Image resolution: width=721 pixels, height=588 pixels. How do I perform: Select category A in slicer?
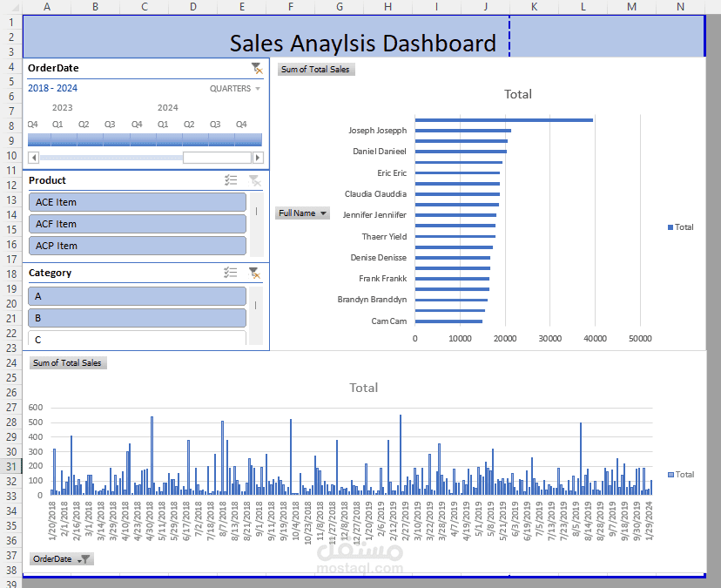click(137, 296)
